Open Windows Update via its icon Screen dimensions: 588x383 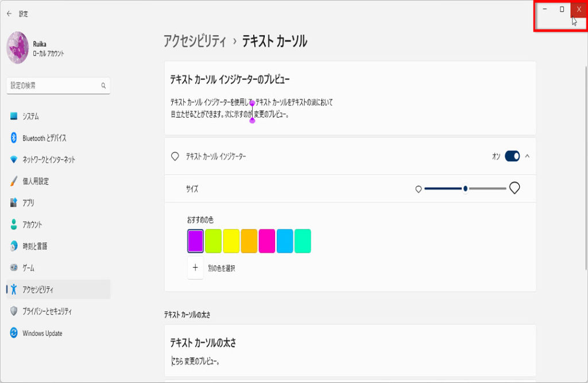[14, 333]
